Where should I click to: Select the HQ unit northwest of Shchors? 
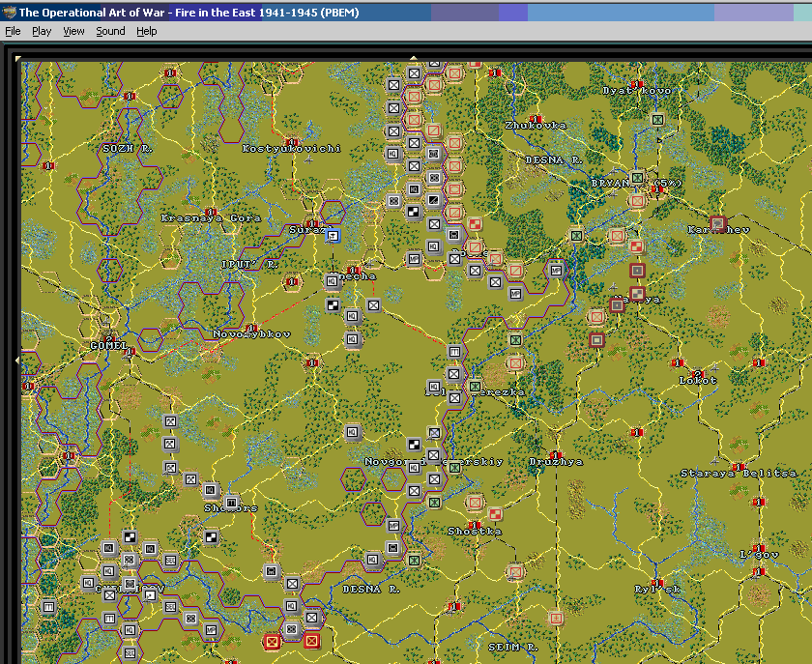point(211,490)
